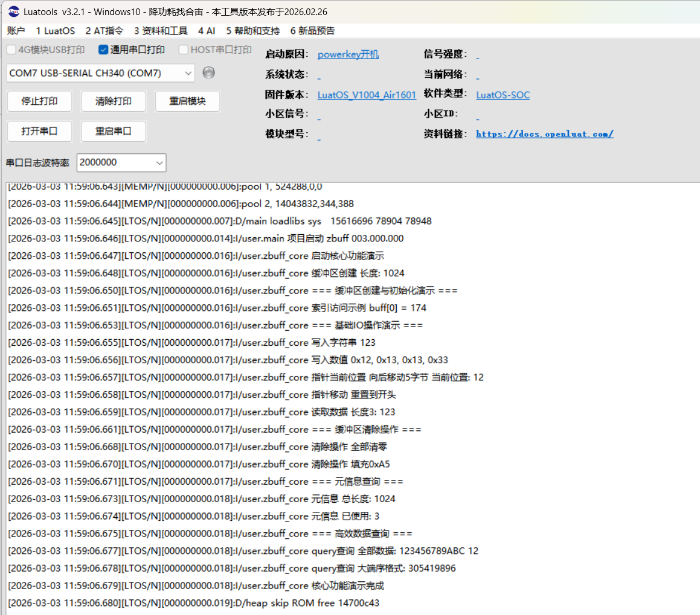This screenshot has height=615, width=700.
Task: Open the powerkey开机 link
Action: click(348, 54)
